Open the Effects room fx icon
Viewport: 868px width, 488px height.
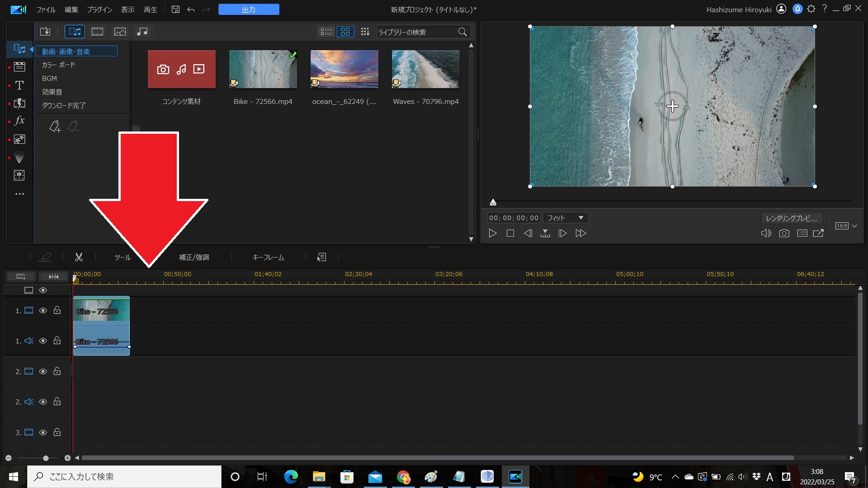click(x=19, y=121)
